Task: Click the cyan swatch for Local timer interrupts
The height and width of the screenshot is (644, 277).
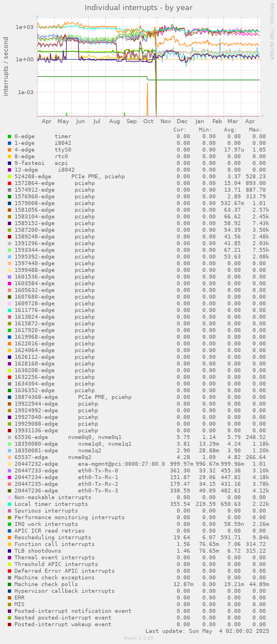Action: [9, 504]
